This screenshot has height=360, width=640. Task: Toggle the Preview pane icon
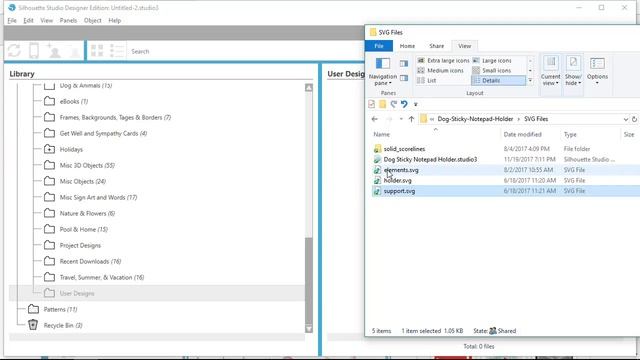[404, 64]
